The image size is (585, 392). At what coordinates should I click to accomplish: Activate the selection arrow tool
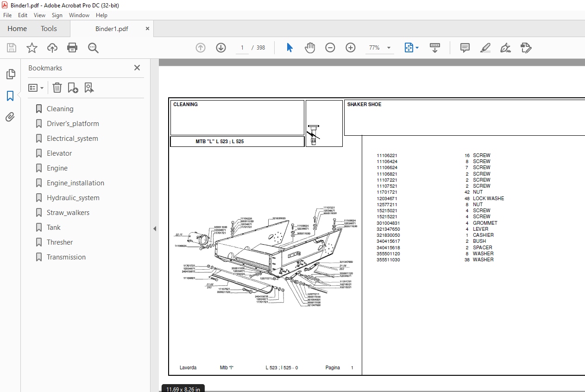[290, 48]
